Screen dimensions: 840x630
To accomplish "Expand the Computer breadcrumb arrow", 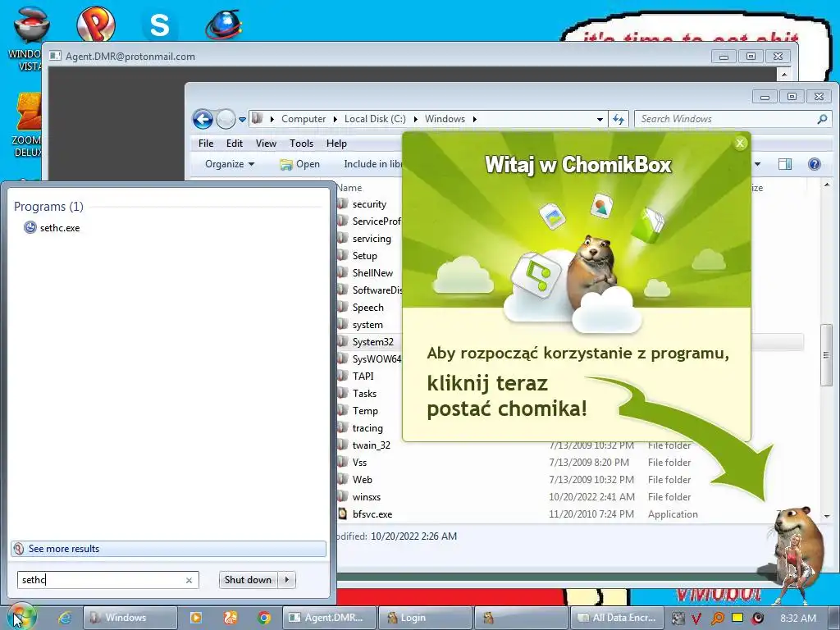I will pyautogui.click(x=336, y=119).
